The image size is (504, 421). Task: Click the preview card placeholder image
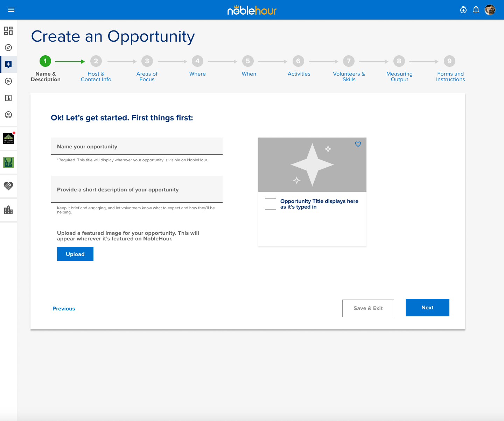[x=312, y=164]
